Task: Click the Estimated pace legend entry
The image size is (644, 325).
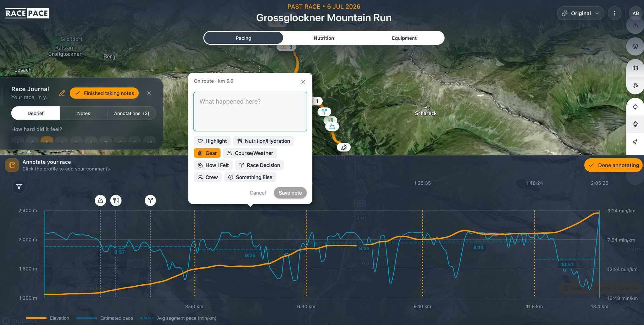Action: (x=105, y=318)
